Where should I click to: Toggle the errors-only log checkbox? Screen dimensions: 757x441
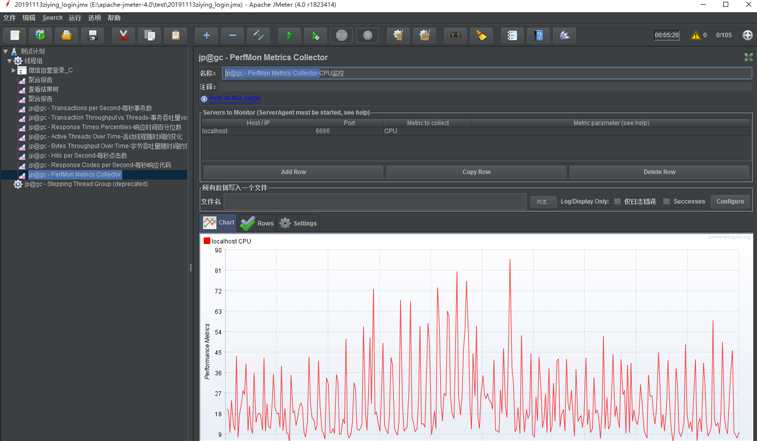tap(617, 201)
